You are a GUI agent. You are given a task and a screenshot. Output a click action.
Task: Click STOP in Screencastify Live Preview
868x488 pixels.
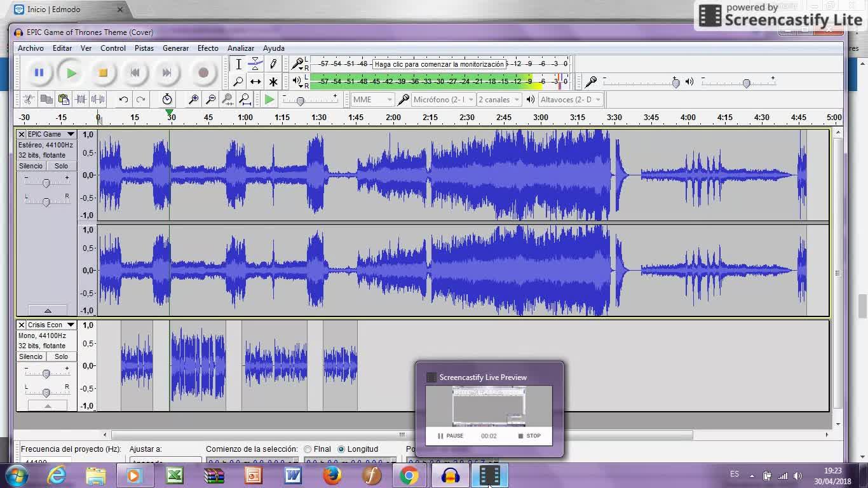tap(529, 436)
